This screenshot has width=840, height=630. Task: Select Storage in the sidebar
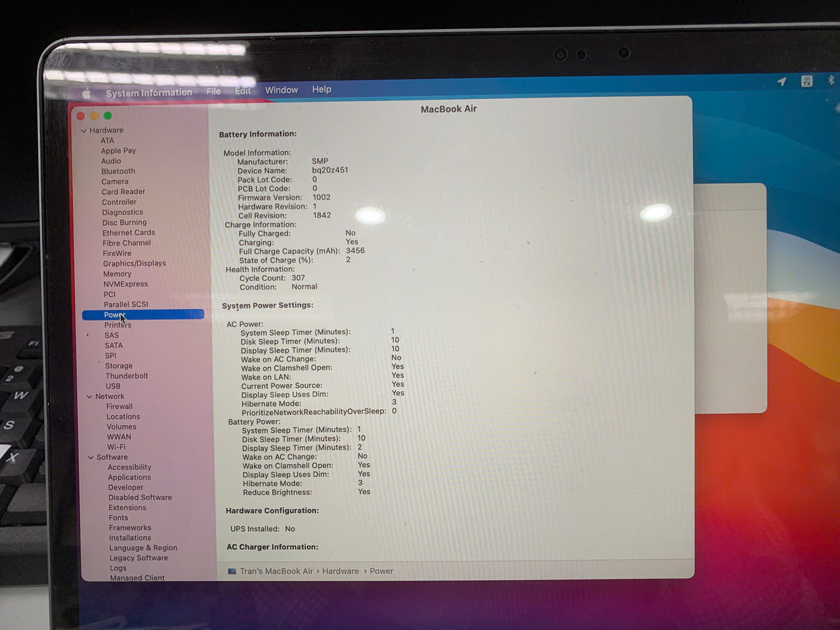(x=119, y=366)
